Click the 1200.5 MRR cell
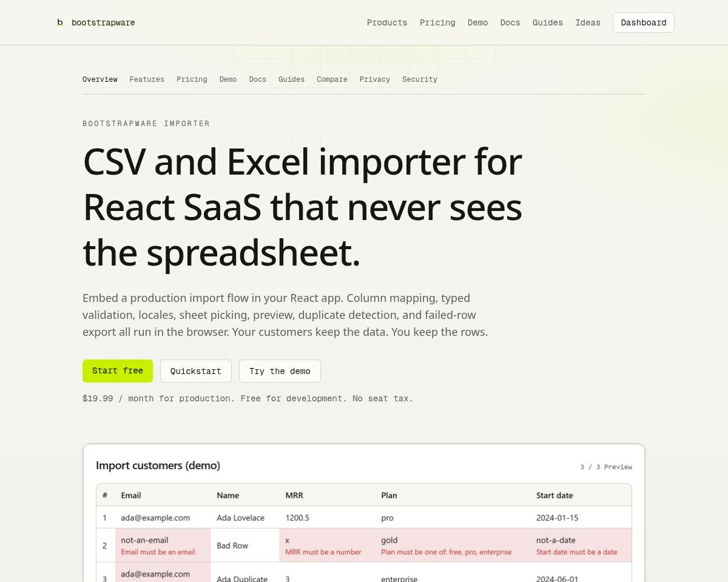Viewport: 728px width, 582px height. coord(328,518)
